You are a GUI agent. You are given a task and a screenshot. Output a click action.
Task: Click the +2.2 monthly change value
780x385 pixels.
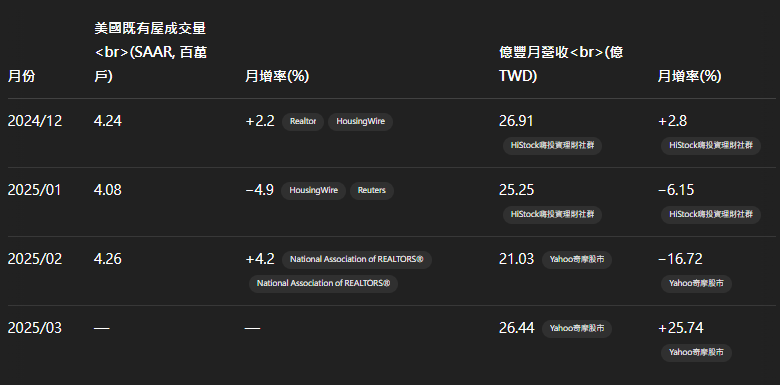pos(260,121)
